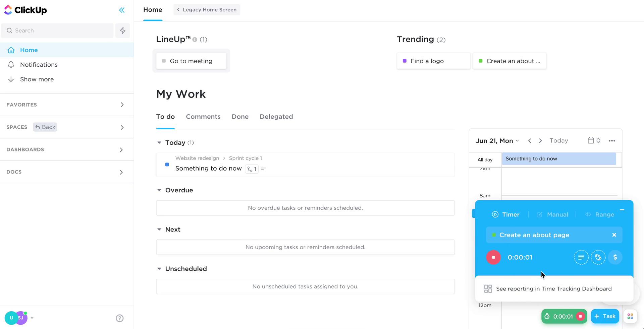Viewport: 644px width, 329px height.
Task: Open the lightning bolt quick actions
Action: pos(123,30)
